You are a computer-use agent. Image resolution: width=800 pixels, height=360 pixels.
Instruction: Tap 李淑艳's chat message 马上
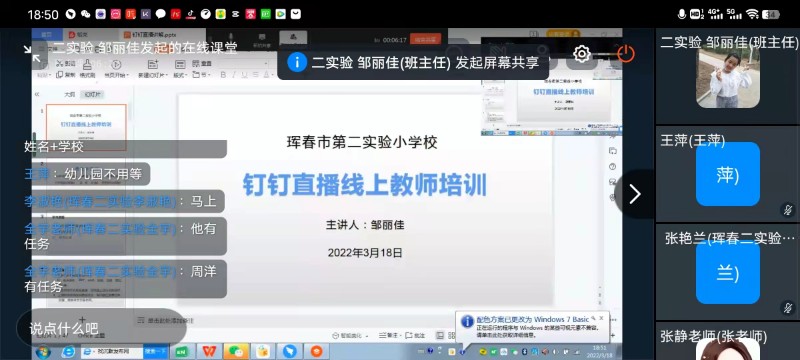pyautogui.click(x=124, y=201)
